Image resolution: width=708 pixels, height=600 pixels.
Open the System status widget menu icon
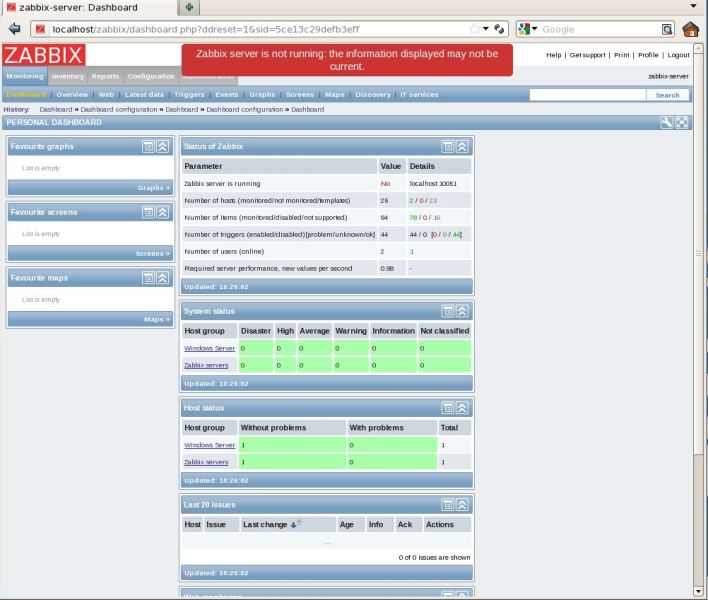point(447,311)
